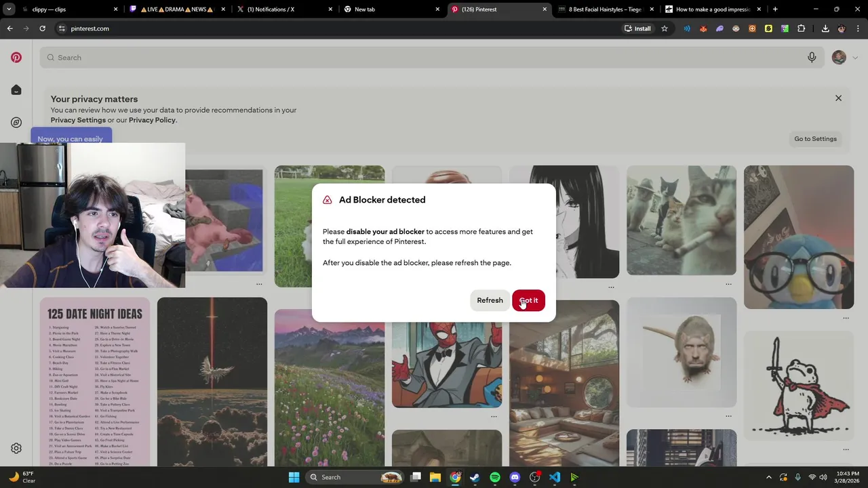Open the tab search dropdown arrow
Image resolution: width=868 pixels, height=488 pixels.
tap(9, 9)
